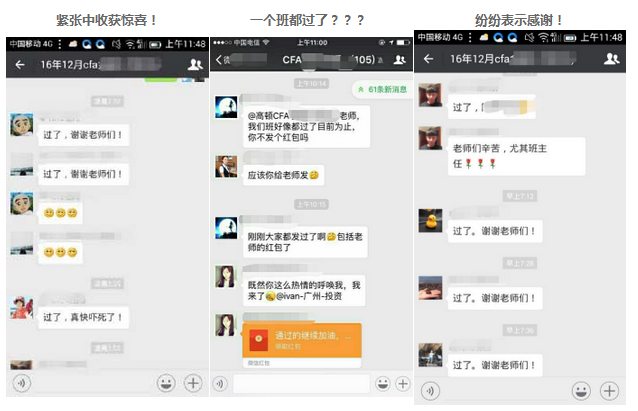
Task: Expand plus attachments menu in right chat
Action: click(609, 390)
